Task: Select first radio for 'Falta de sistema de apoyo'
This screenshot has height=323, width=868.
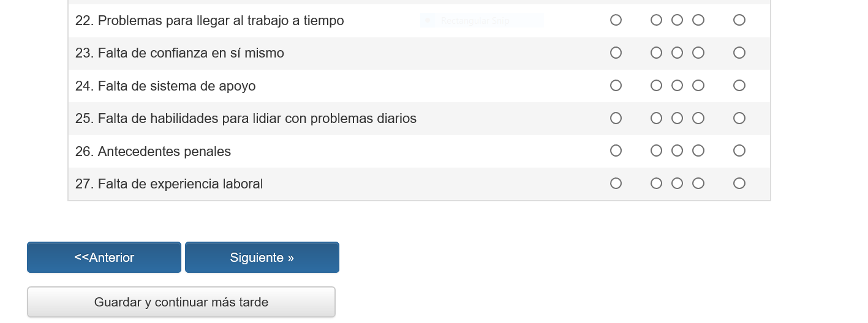Action: [616, 86]
